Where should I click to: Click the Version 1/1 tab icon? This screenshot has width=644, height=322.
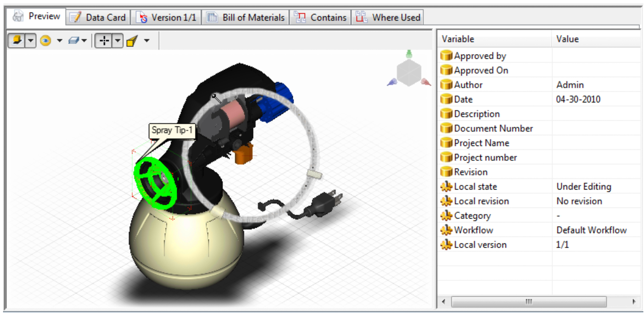[143, 17]
